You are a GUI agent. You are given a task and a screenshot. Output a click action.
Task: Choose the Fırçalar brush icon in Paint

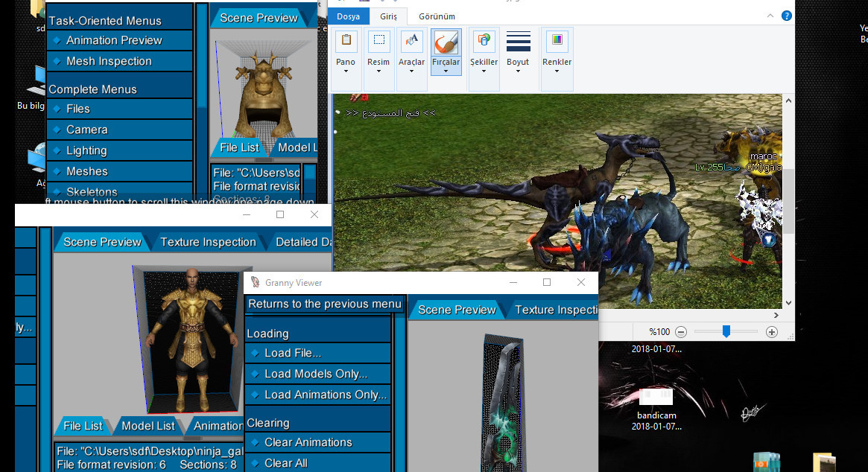446,42
